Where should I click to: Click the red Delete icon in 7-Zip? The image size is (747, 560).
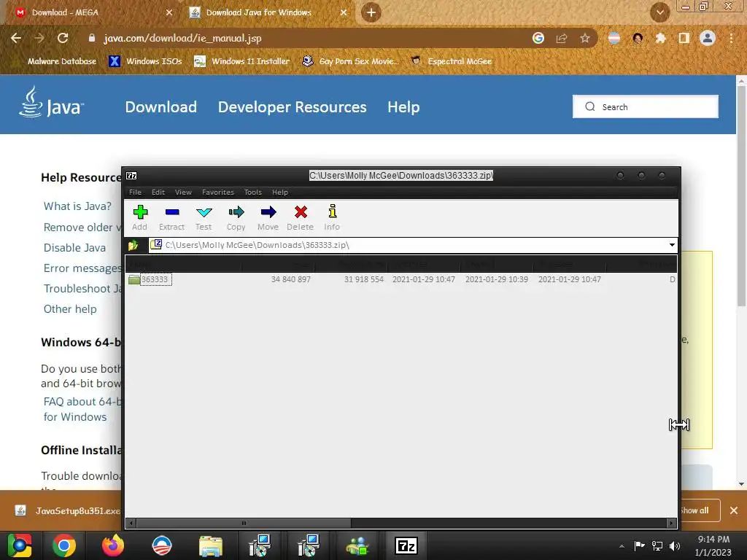coord(300,217)
